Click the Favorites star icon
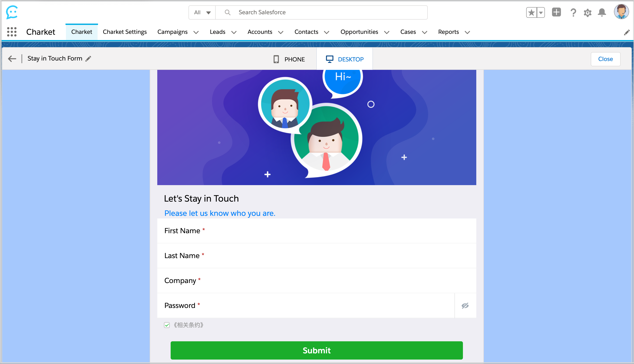 pos(531,12)
